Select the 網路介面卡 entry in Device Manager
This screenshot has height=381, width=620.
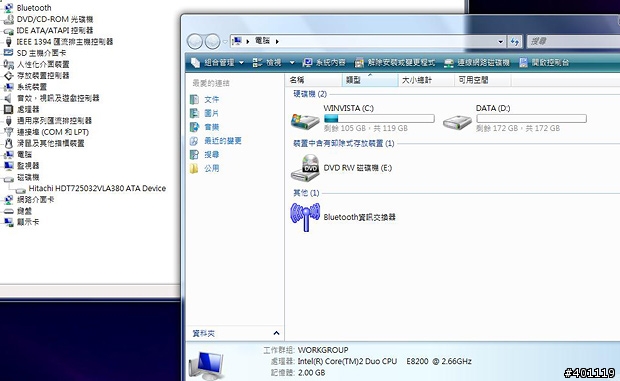(x=35, y=200)
